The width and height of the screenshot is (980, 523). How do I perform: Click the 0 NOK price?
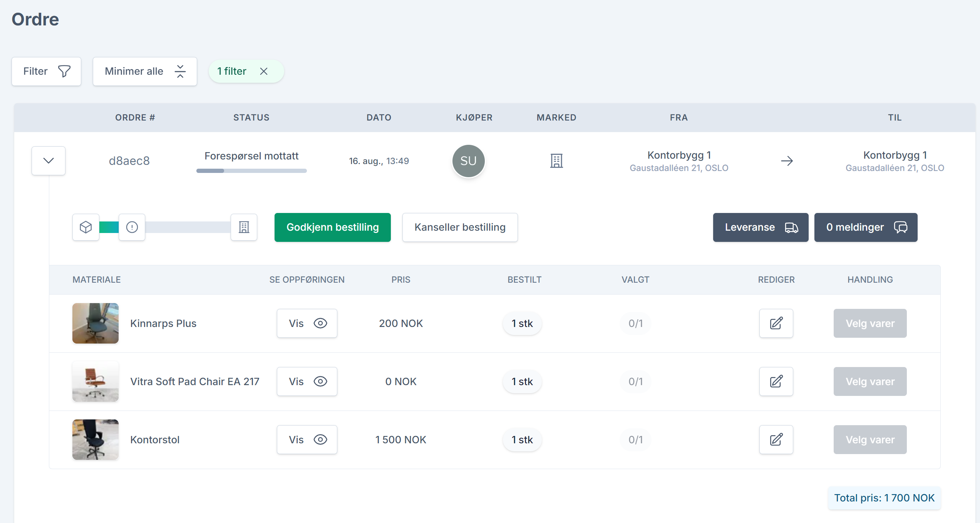point(401,381)
